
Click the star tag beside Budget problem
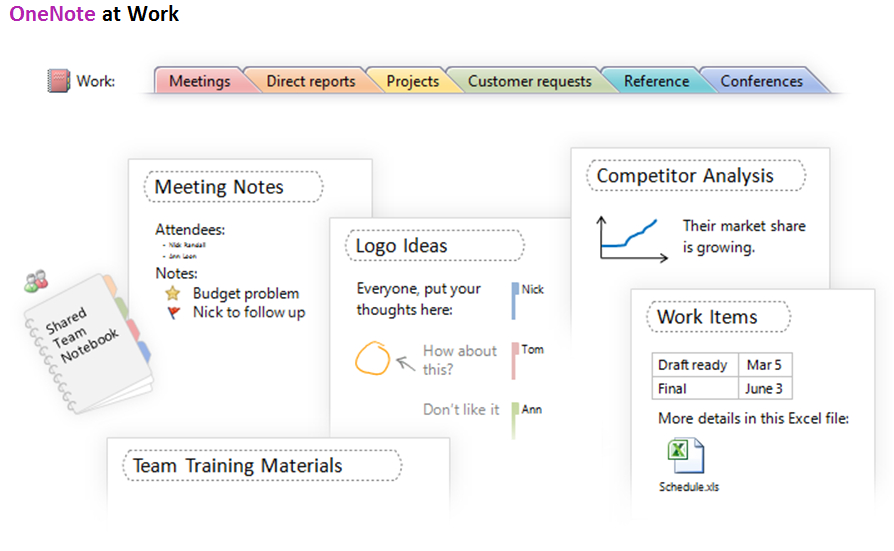(x=173, y=293)
